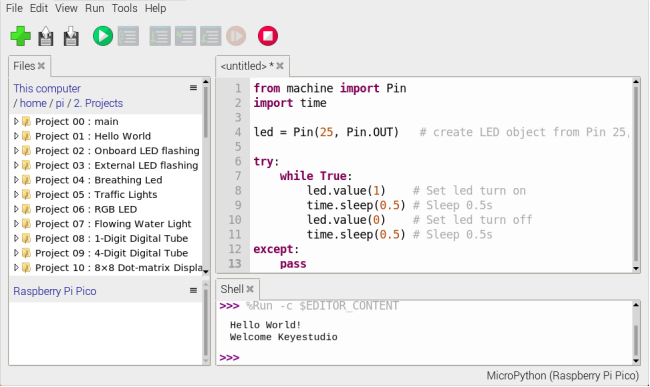This screenshot has width=650, height=387.
Task: Click the Step over toolbar icon
Action: point(160,36)
